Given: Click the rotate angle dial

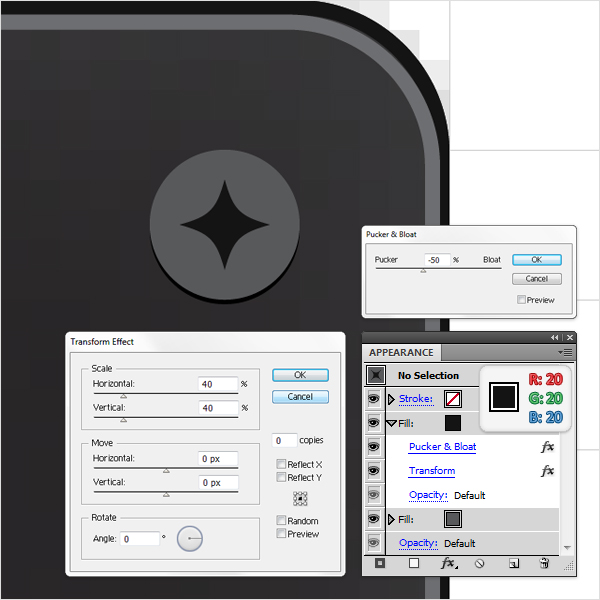Looking at the screenshot, I should click(190, 538).
